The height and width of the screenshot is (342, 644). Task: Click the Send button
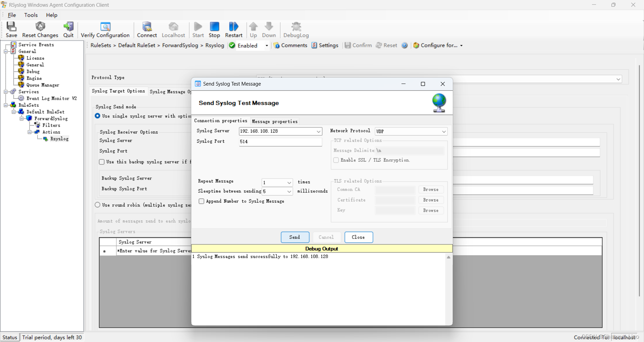click(x=294, y=237)
